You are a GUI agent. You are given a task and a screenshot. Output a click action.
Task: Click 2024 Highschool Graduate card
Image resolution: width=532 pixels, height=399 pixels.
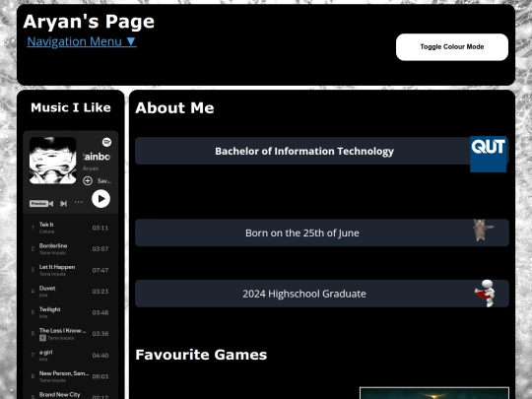point(322,294)
